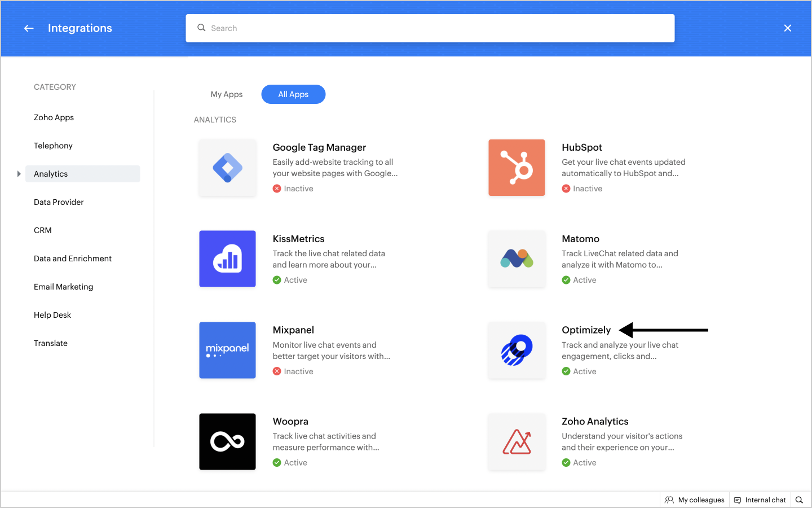Click the search magnifier icon in the search bar
The height and width of the screenshot is (508, 812).
(x=201, y=28)
